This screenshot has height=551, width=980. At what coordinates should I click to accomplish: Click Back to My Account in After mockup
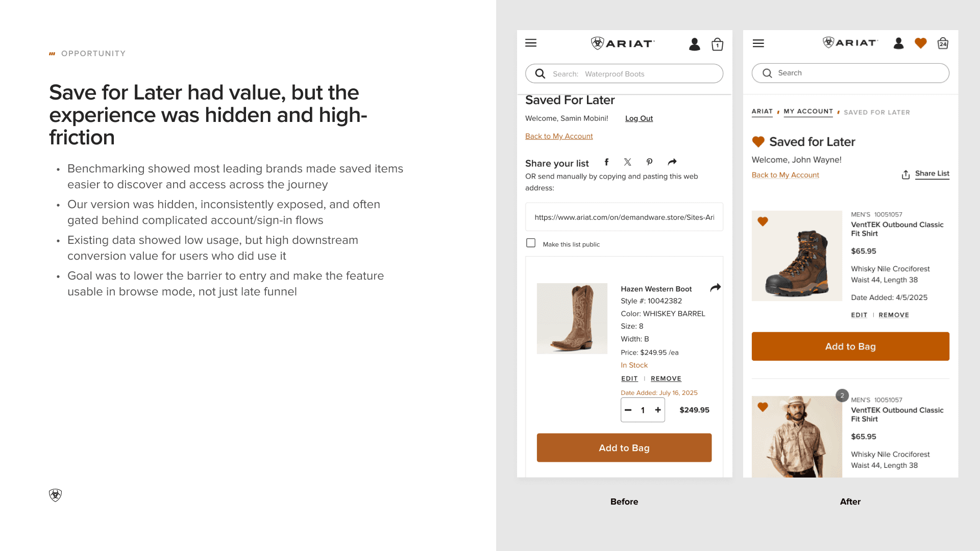coord(785,175)
